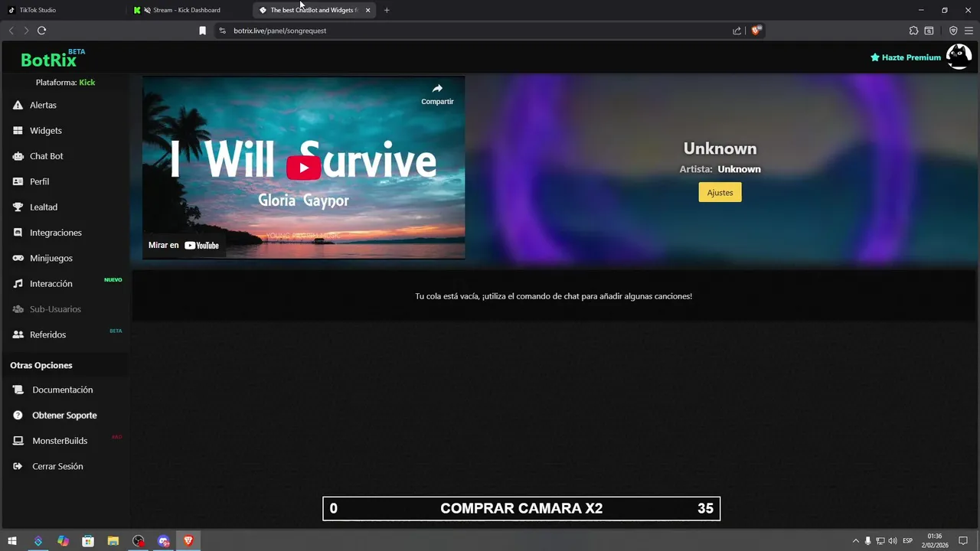Click the yellow Ajustes button
This screenshot has width=980, height=551.
click(x=720, y=192)
